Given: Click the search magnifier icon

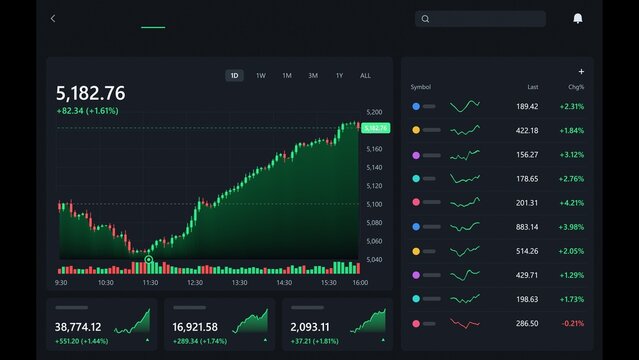Looking at the screenshot, I should coord(425,19).
